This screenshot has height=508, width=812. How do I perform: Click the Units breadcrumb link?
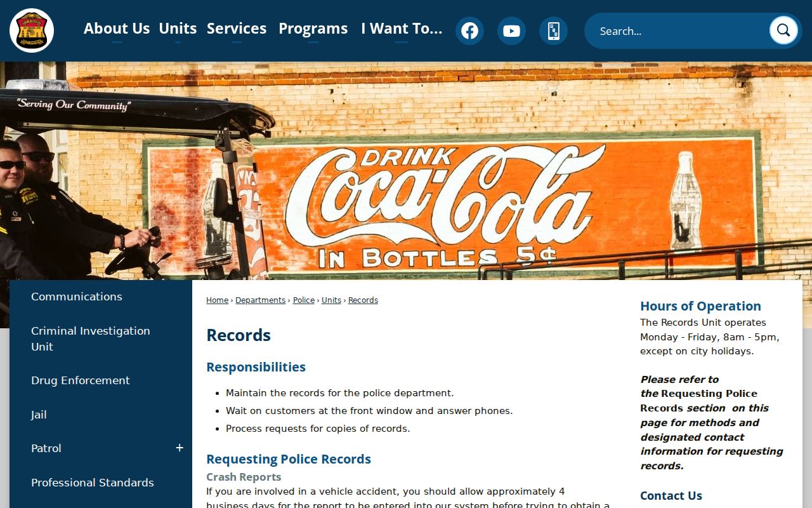(x=331, y=300)
